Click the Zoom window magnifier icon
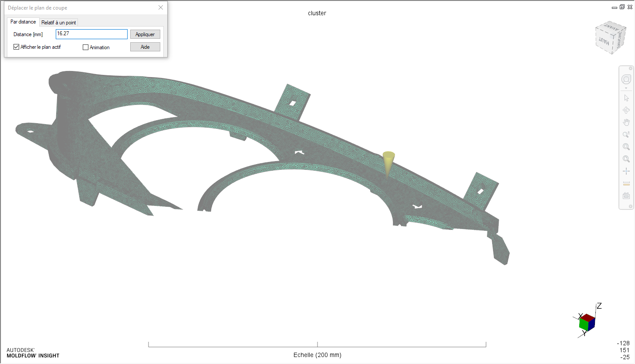 626,147
